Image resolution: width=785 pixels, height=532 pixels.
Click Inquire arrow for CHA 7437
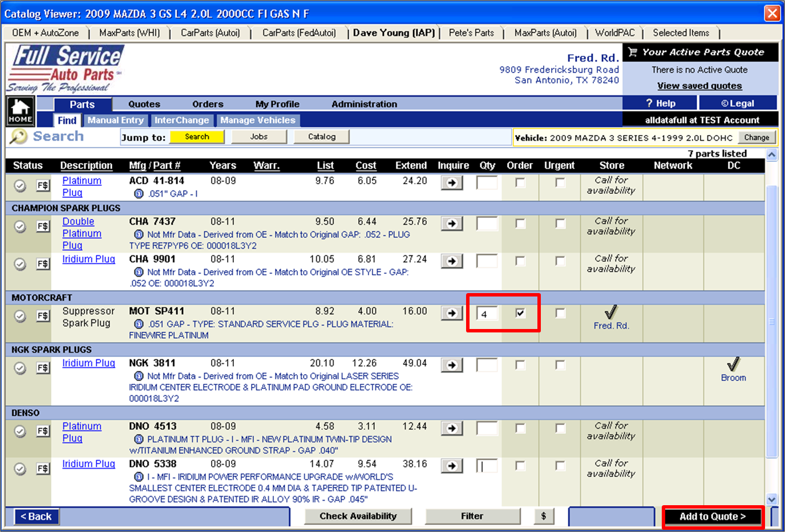click(452, 224)
